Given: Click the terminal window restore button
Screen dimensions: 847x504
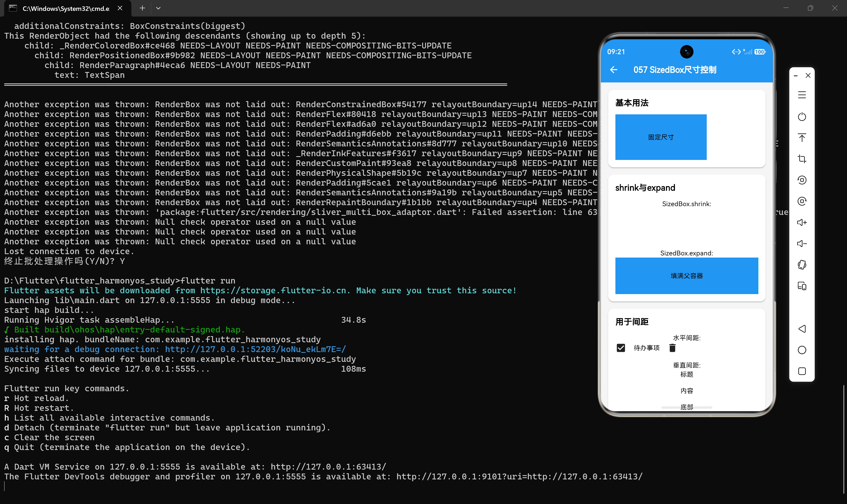Looking at the screenshot, I should point(810,8).
